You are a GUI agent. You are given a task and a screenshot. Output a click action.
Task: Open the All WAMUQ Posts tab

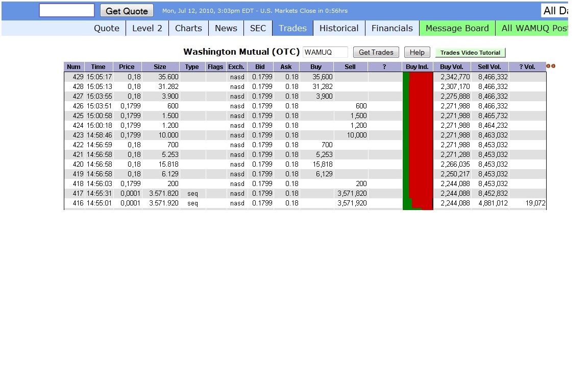[532, 28]
